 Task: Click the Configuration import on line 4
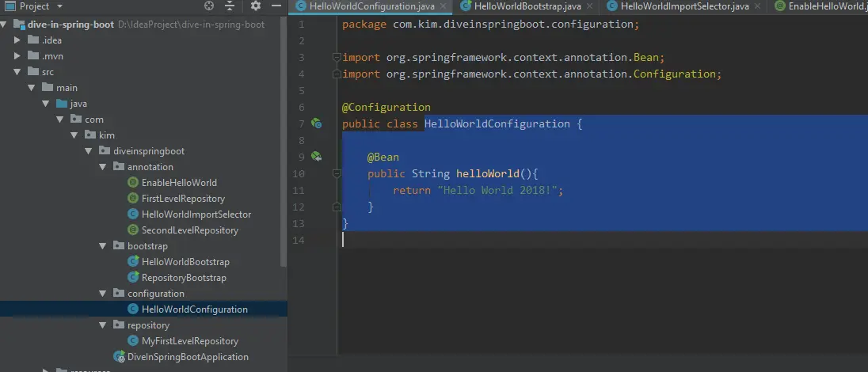pos(674,74)
